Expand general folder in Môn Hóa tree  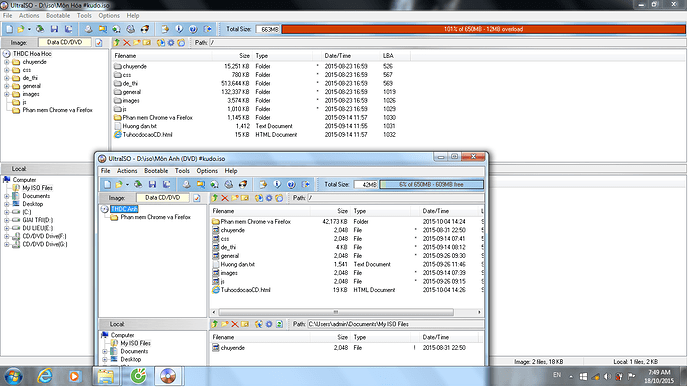(x=7, y=86)
